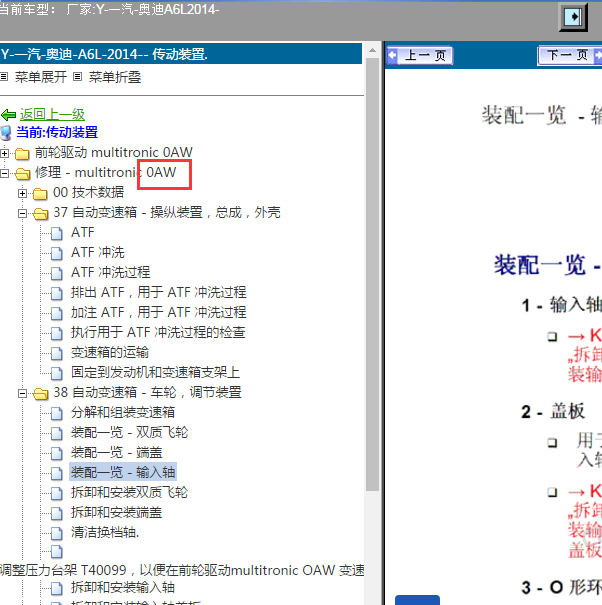Open 拆卸和安装端盖
Screen dimensions: 602x605
coord(117,512)
